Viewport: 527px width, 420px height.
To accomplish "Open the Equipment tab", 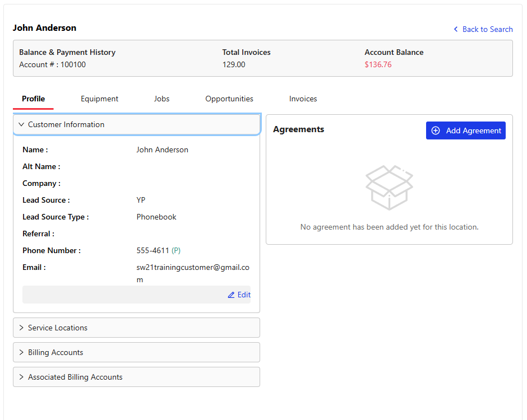I will coord(99,99).
